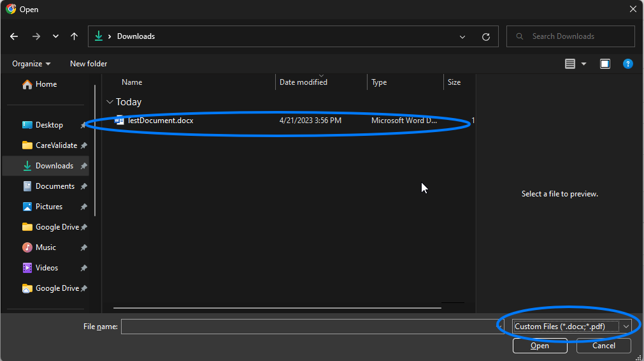
Task: Select Downloads in the address path
Action: pos(136,36)
